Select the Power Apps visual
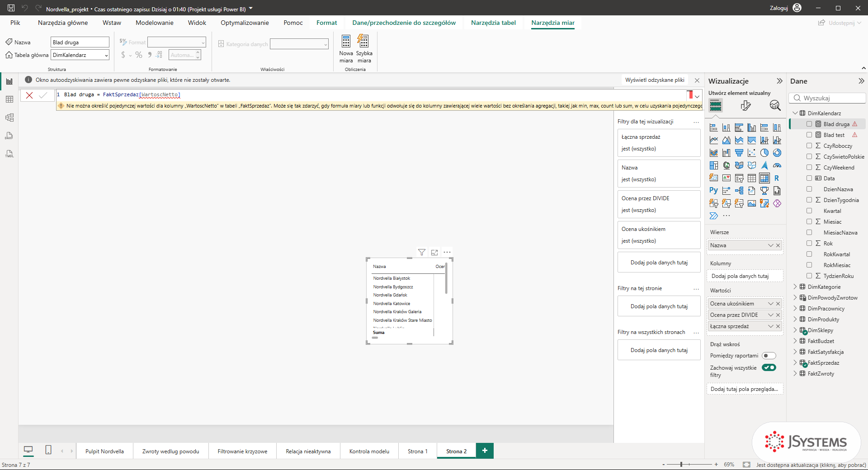 (x=777, y=203)
